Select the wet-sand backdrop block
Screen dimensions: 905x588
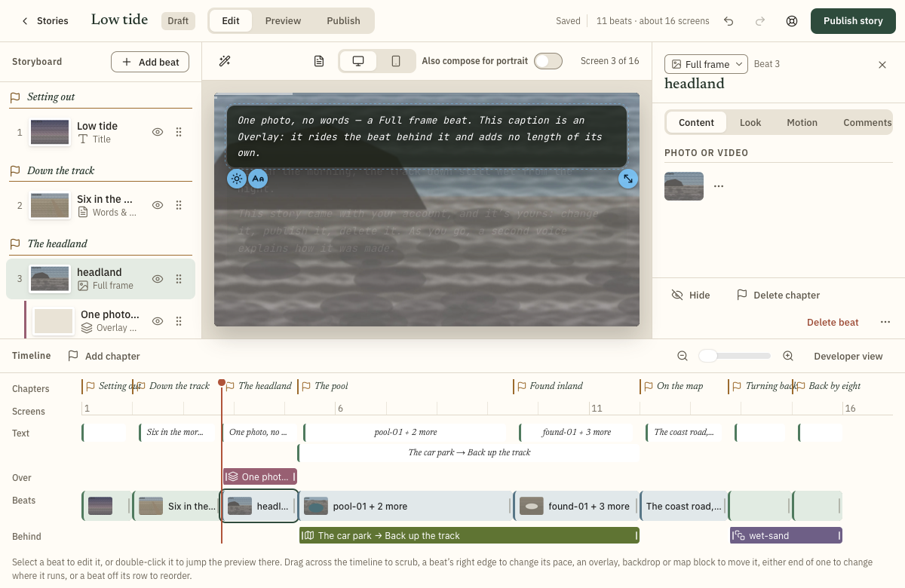[786, 536]
